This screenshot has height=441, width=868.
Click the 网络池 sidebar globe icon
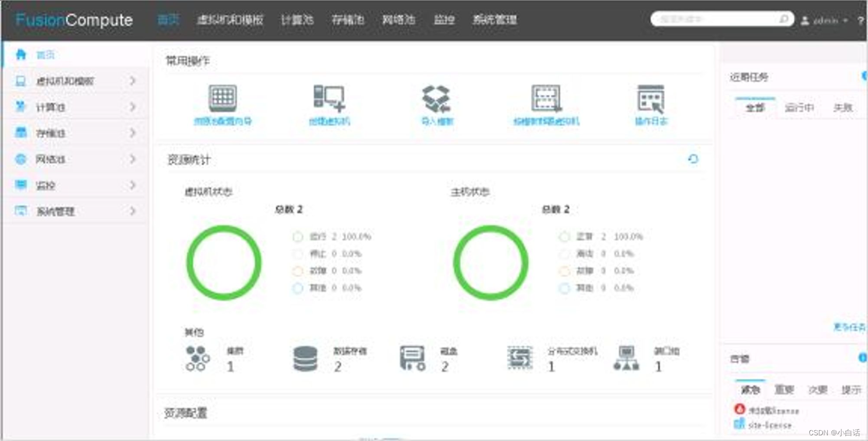click(21, 159)
